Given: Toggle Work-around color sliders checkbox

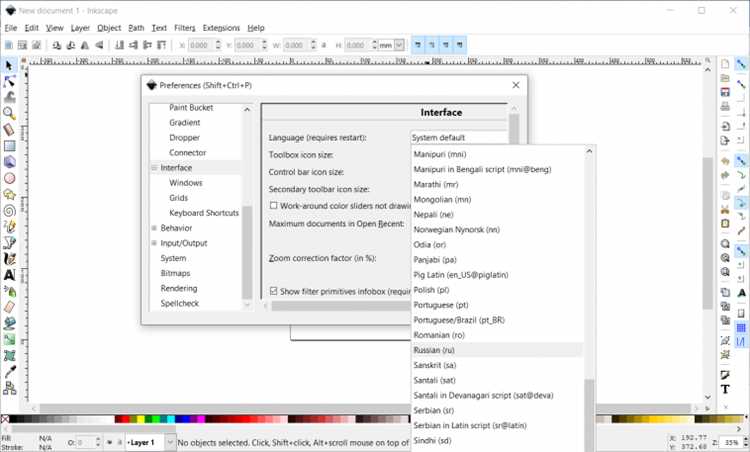Looking at the screenshot, I should coord(274,206).
